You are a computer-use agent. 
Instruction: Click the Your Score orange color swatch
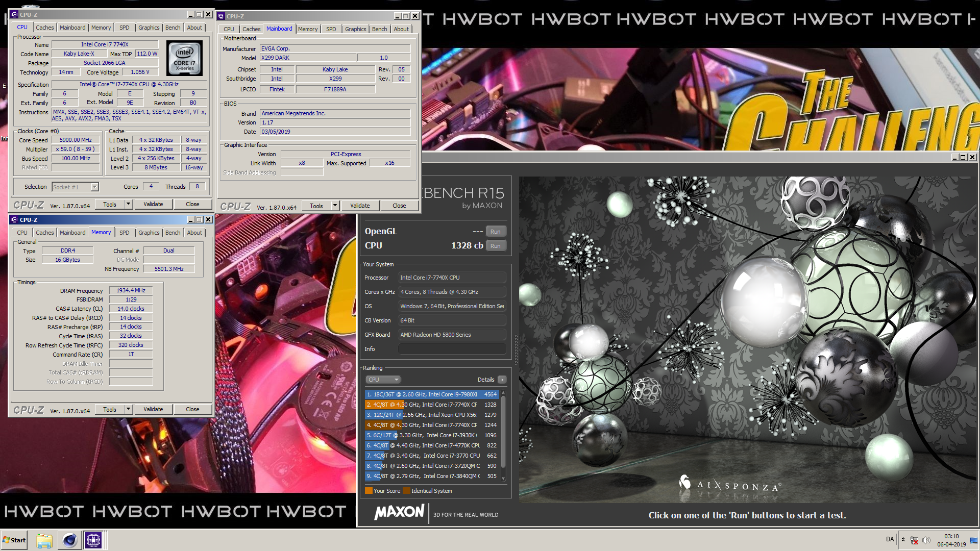point(369,491)
